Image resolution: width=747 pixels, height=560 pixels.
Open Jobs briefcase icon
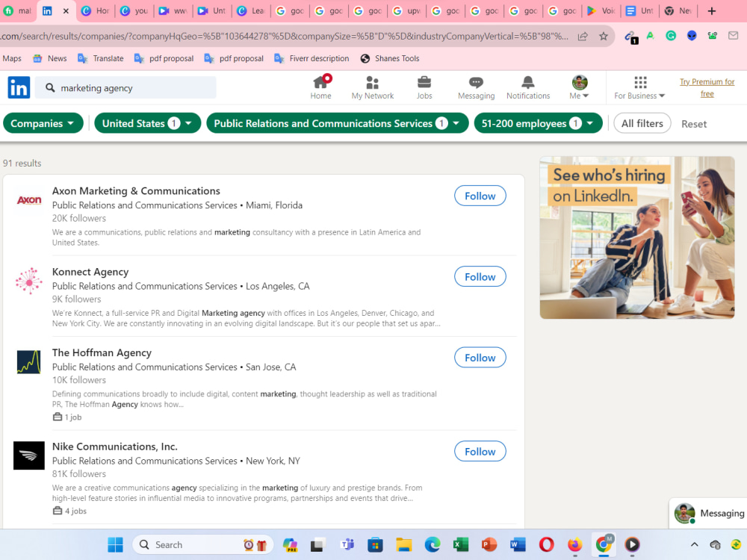[x=424, y=82]
